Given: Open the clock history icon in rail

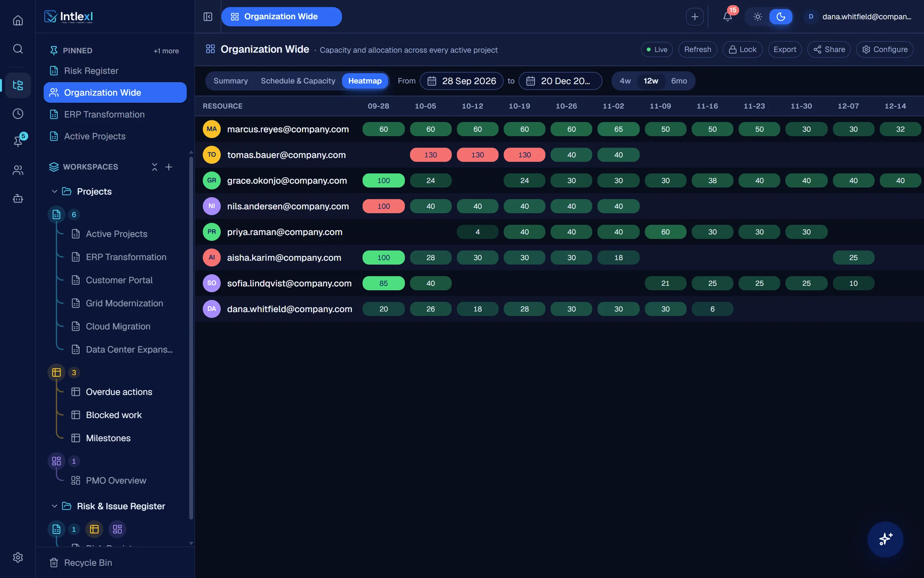Looking at the screenshot, I should tap(18, 114).
